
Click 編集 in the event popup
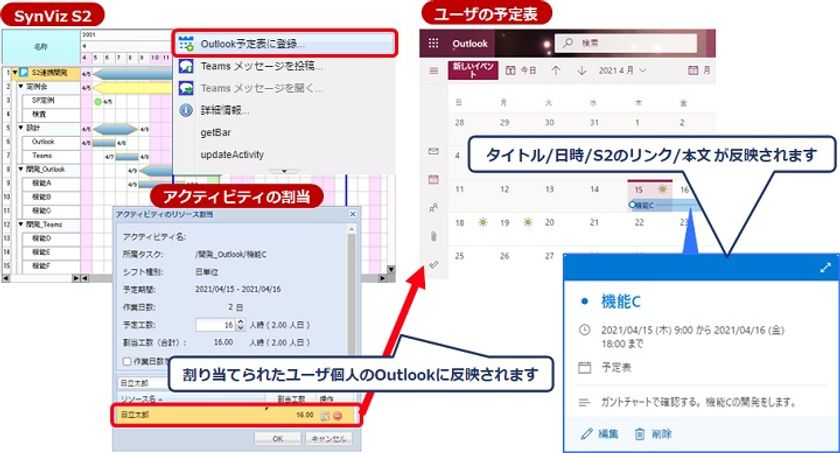600,434
